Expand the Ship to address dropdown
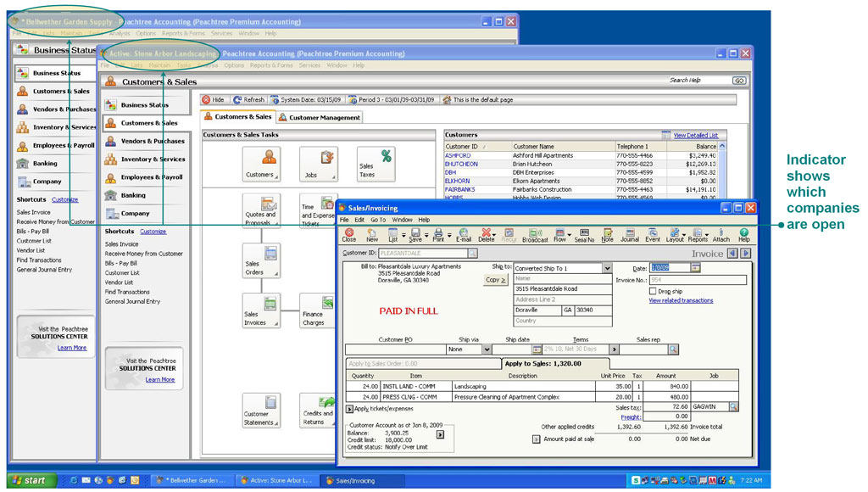 point(607,268)
